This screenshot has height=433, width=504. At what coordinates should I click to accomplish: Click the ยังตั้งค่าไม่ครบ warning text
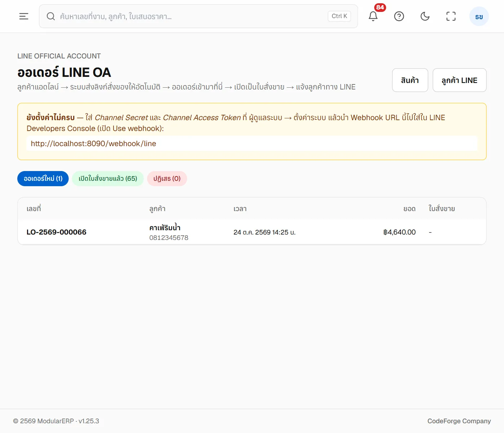(50, 117)
